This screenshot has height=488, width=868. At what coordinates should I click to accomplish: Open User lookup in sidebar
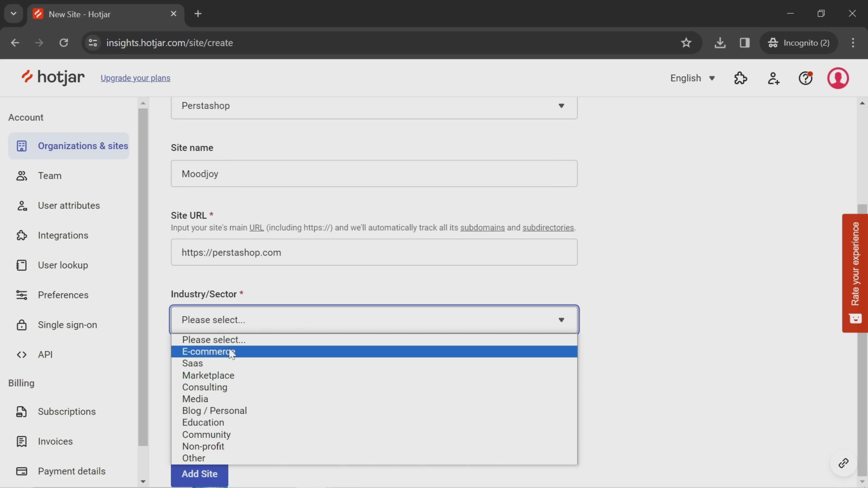69,265
